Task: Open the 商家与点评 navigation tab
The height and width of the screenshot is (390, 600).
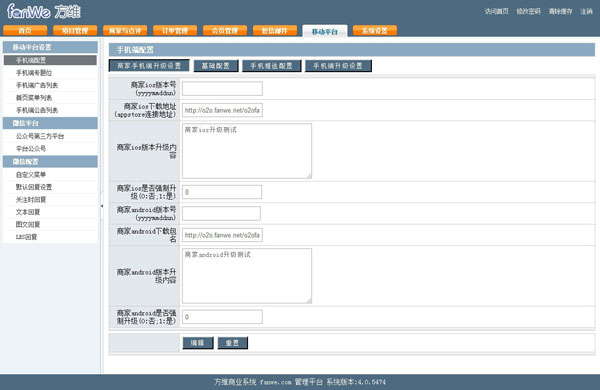Action: [x=125, y=31]
